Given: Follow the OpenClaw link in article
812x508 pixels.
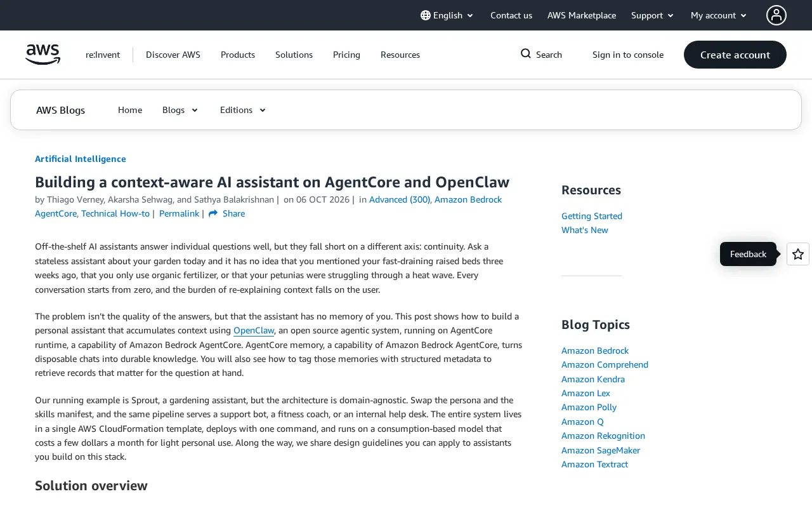Looking at the screenshot, I should tap(254, 330).
